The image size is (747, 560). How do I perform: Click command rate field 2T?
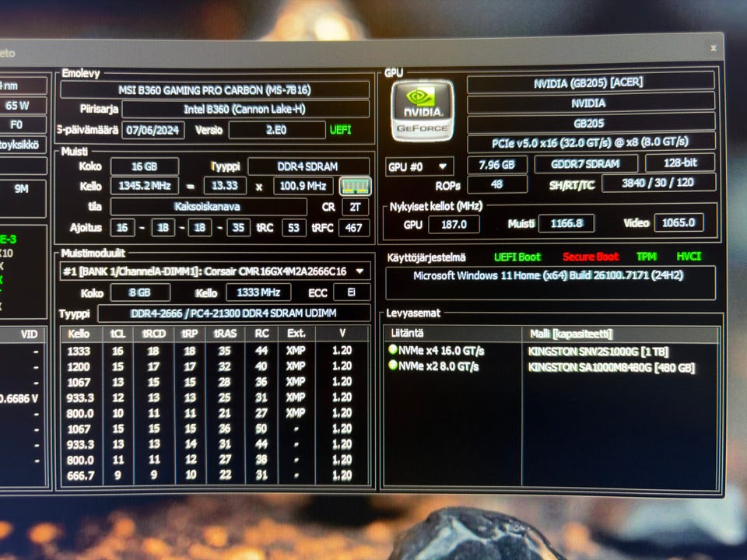[x=355, y=207]
